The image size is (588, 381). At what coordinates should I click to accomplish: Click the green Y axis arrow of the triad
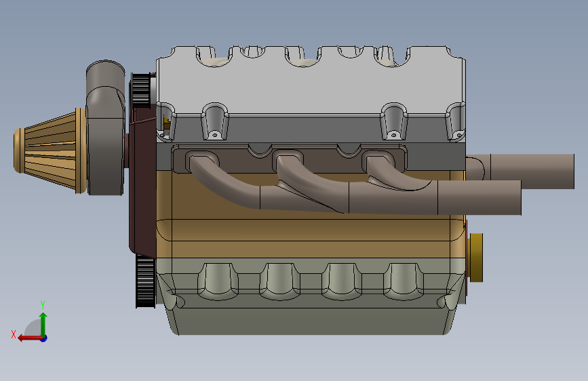[43, 324]
